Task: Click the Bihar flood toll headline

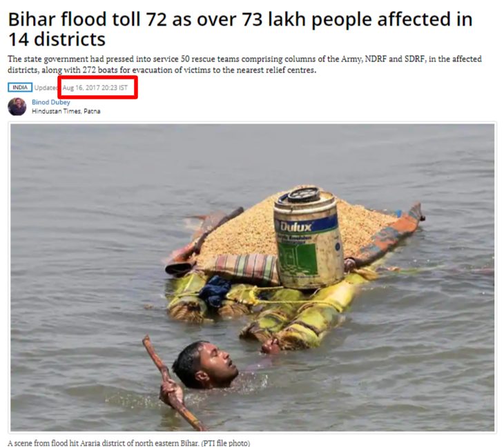Action: click(x=240, y=29)
